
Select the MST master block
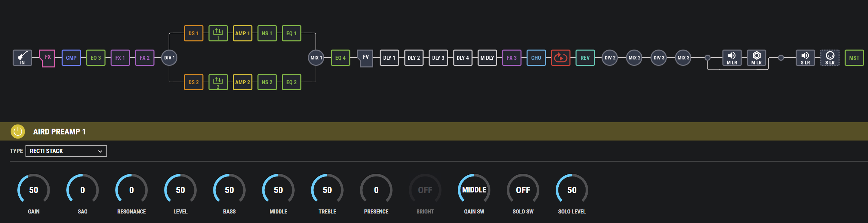pos(854,58)
